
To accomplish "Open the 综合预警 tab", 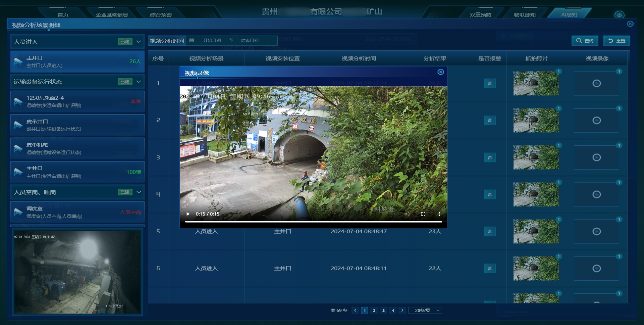I will [161, 15].
